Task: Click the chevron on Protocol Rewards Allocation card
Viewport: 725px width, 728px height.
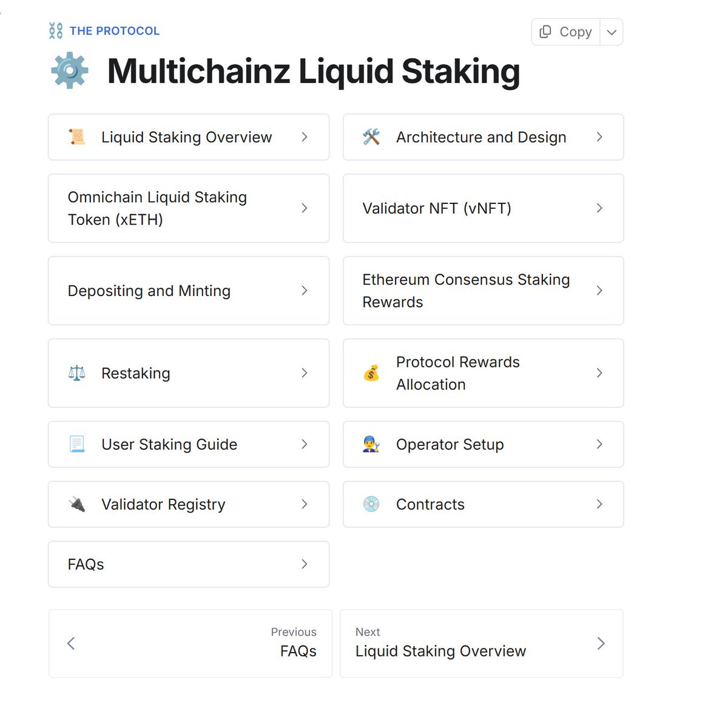Action: (x=599, y=373)
